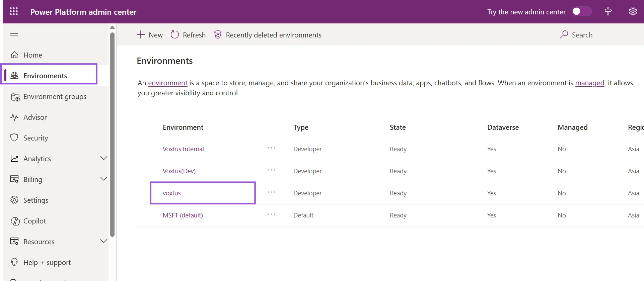Expand the Analytics section chevron
The image size is (644, 281).
tap(104, 158)
